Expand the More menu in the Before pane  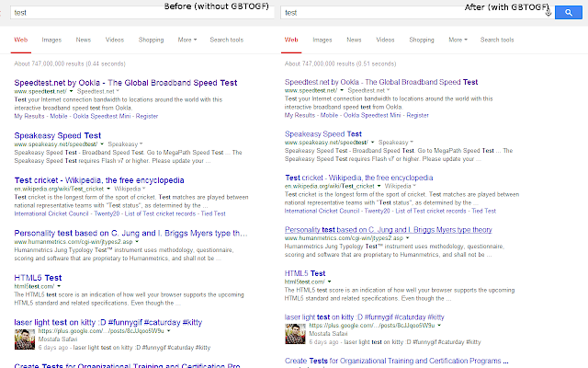[187, 40]
